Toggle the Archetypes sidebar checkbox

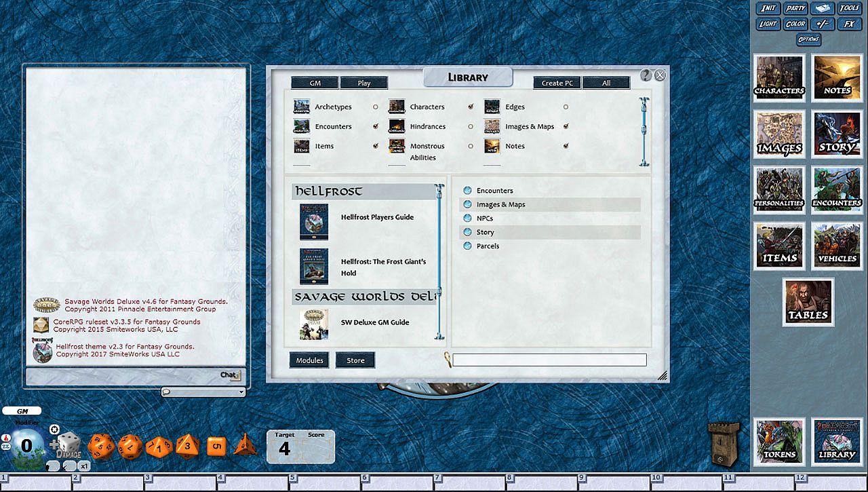(x=376, y=107)
